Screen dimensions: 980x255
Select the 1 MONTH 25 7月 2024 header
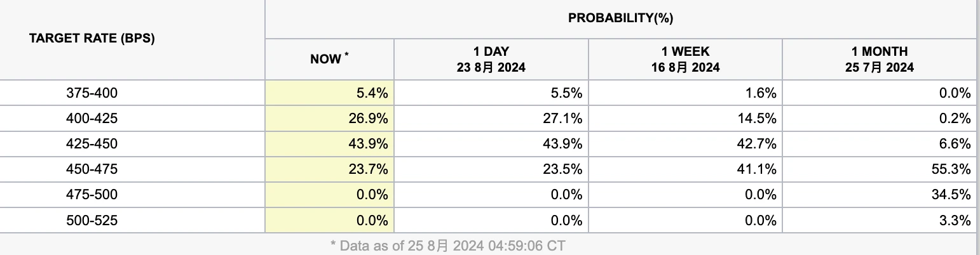click(x=879, y=59)
